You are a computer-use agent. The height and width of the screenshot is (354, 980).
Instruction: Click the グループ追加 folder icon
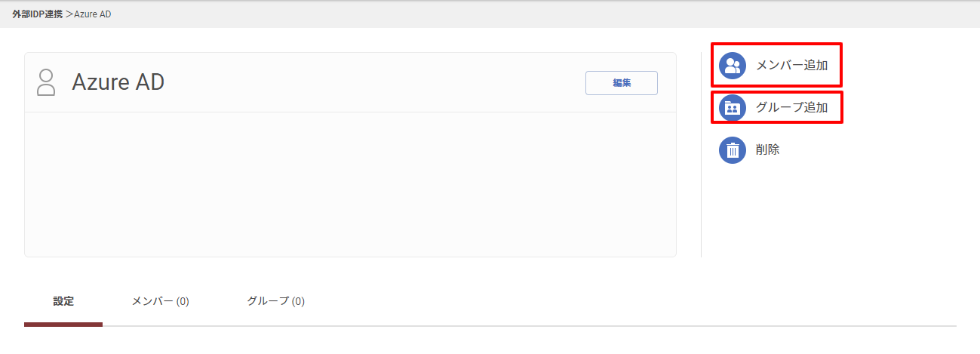coord(732,108)
